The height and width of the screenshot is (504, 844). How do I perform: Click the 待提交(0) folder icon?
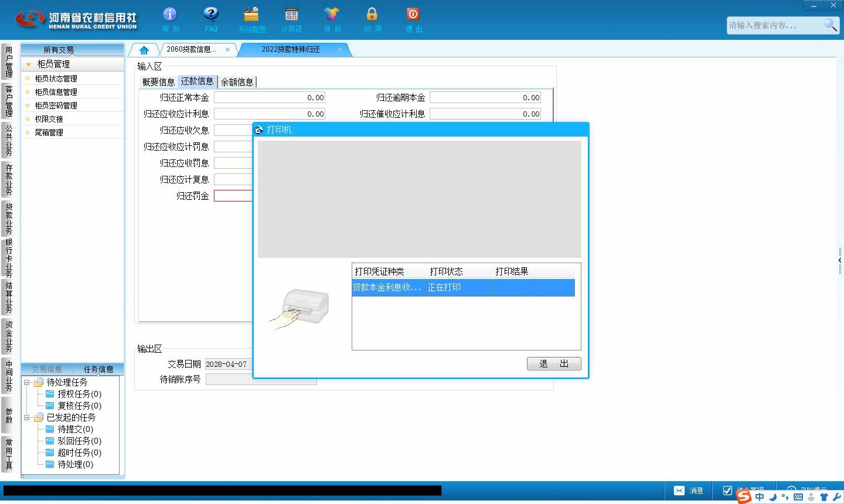[x=50, y=429]
